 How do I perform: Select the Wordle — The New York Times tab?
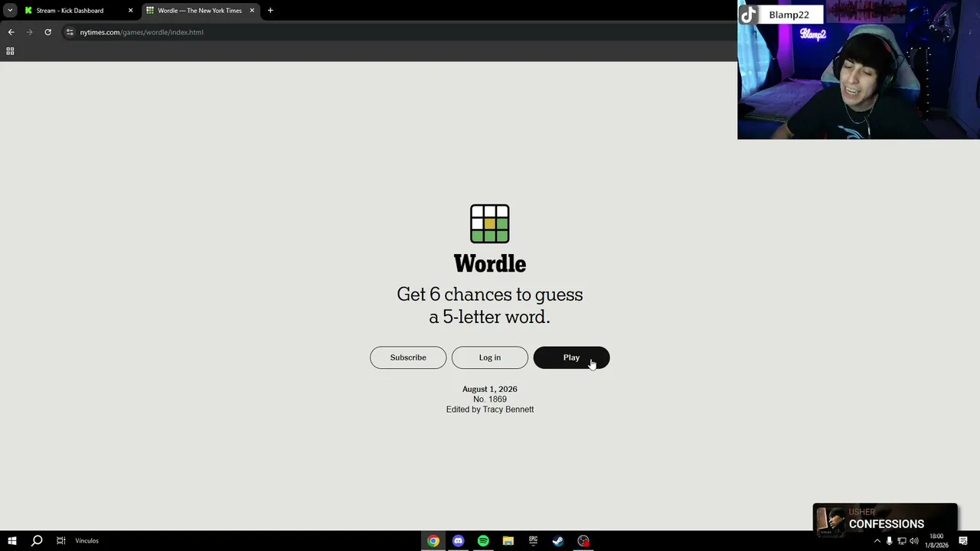[199, 11]
